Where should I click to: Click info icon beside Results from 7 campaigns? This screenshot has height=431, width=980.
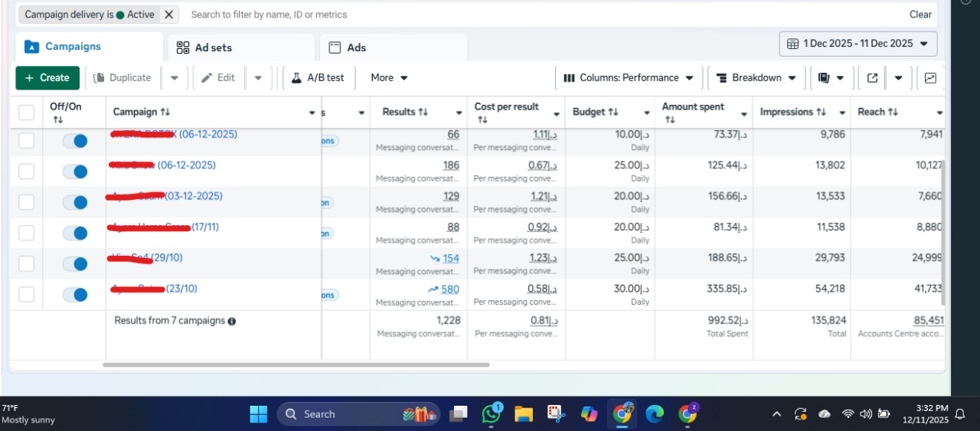(x=232, y=322)
